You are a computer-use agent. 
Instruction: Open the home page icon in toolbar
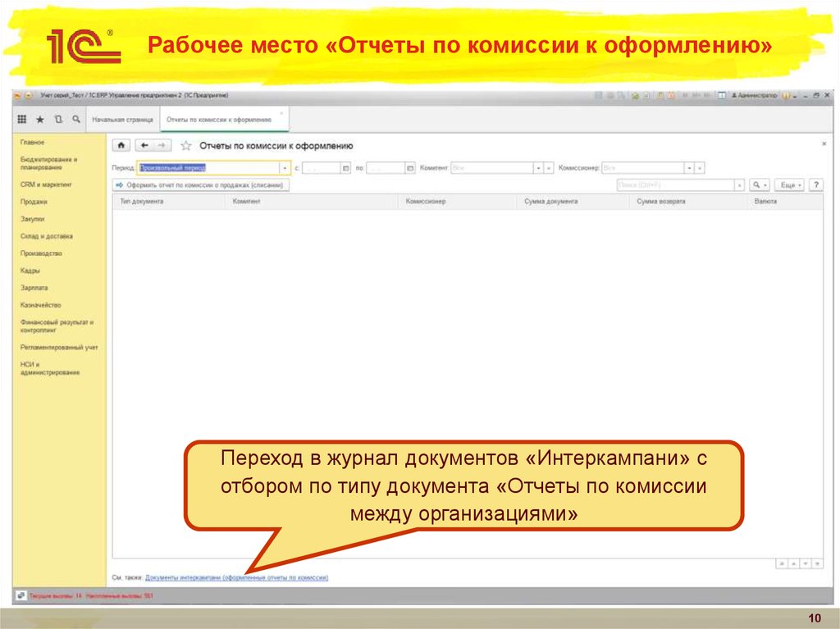pos(120,145)
